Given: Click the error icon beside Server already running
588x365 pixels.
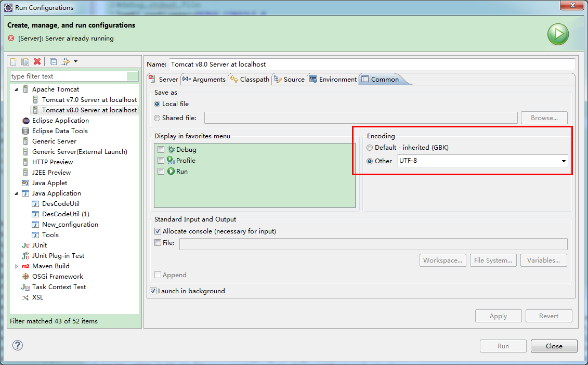Looking at the screenshot, I should (11, 38).
